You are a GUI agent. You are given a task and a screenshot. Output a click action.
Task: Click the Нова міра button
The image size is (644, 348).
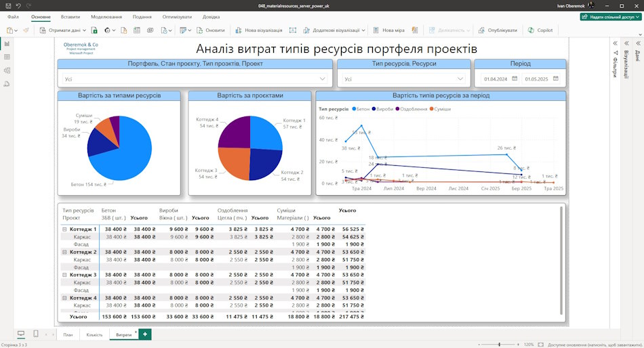(389, 30)
